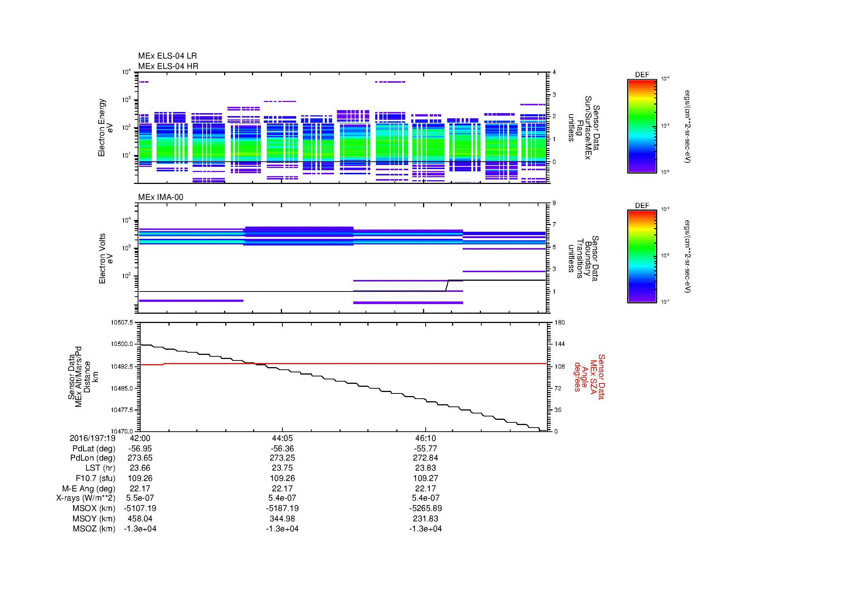Click the 'X-rays (W/m**2)' row label
The width and height of the screenshot is (868, 613).
pos(86,498)
